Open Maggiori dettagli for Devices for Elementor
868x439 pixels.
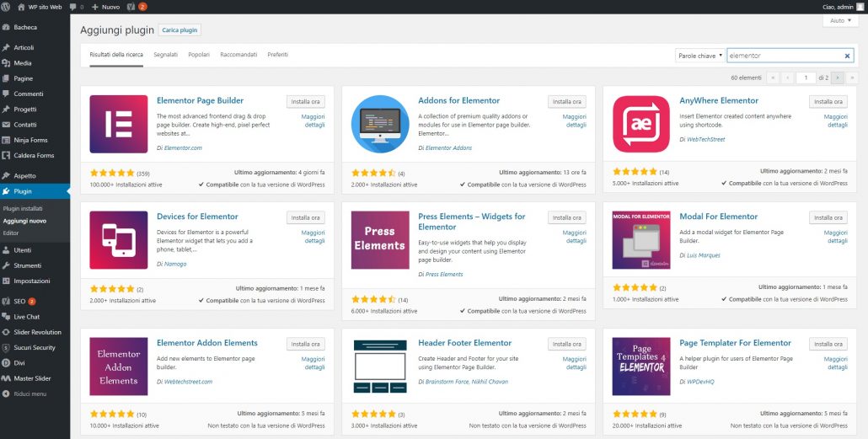(x=313, y=237)
